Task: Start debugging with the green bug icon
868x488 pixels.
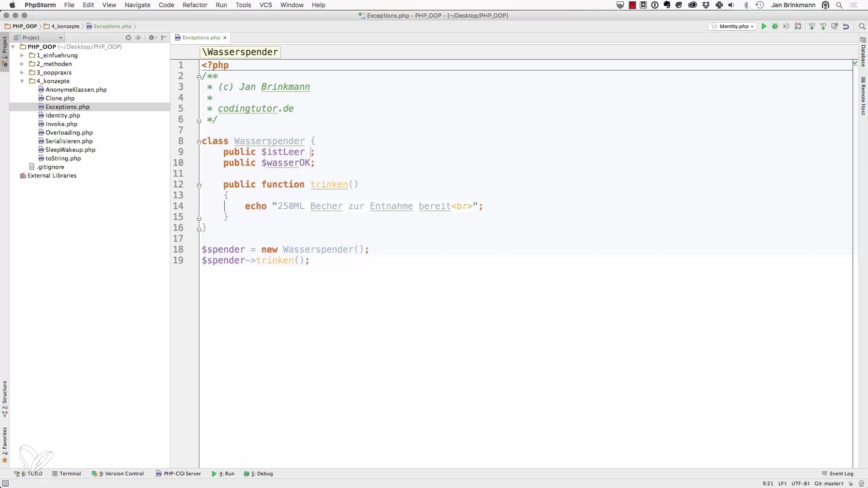Action: 775,26
